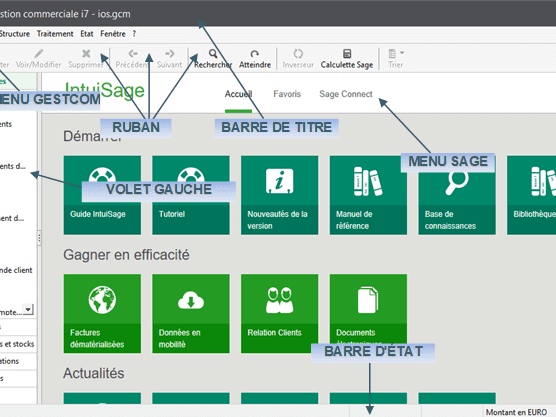The height and width of the screenshot is (417, 556).
Task: Open the Fenêtre menu
Action: 113,34
